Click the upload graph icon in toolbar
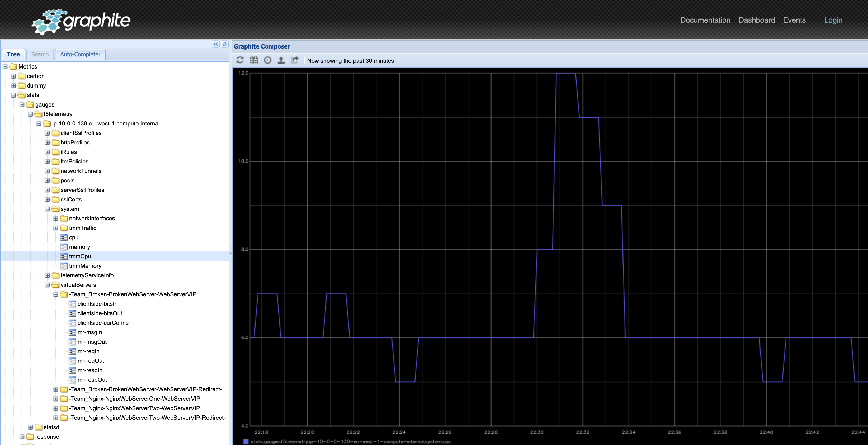The height and width of the screenshot is (445, 868). click(x=281, y=60)
